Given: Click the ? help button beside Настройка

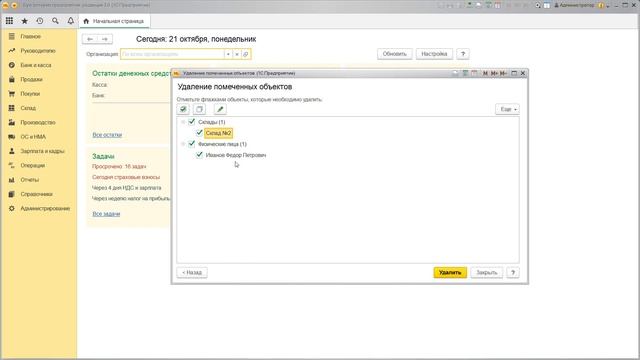Looking at the screenshot, I should (x=463, y=54).
